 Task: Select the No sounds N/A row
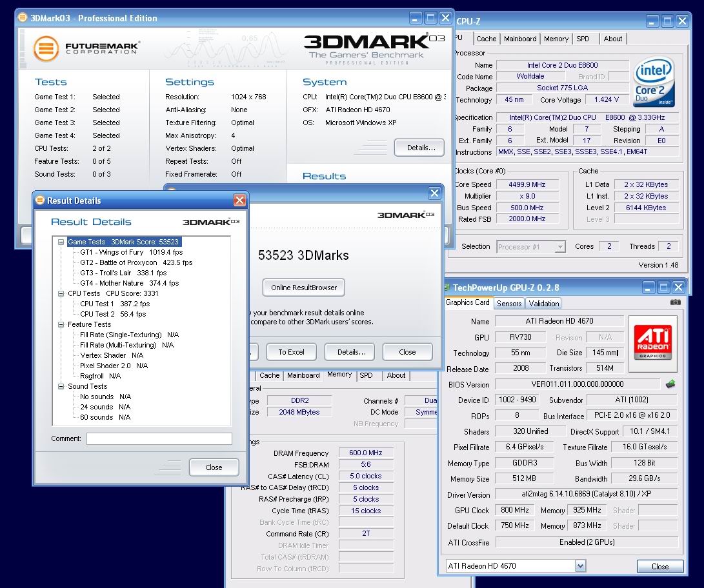coord(105,397)
